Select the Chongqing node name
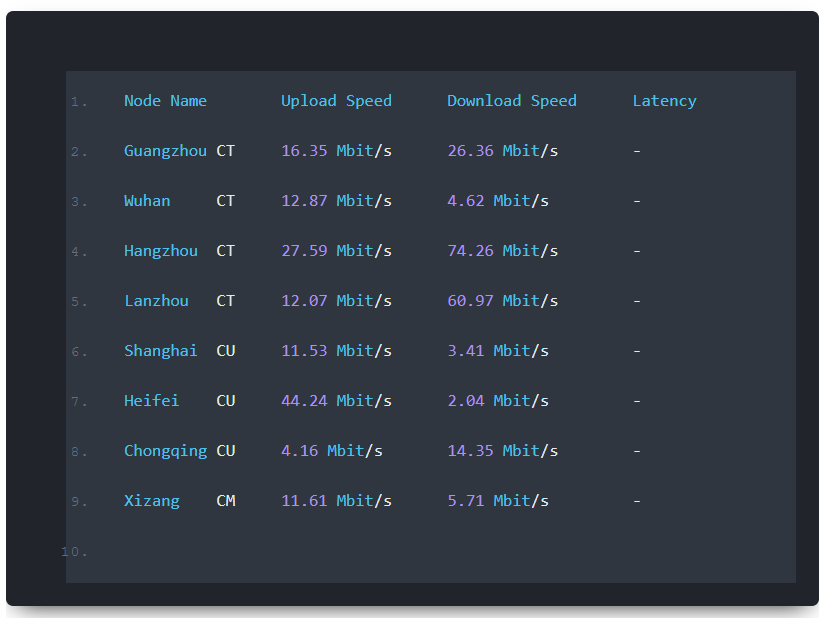833x618 pixels. [165, 451]
